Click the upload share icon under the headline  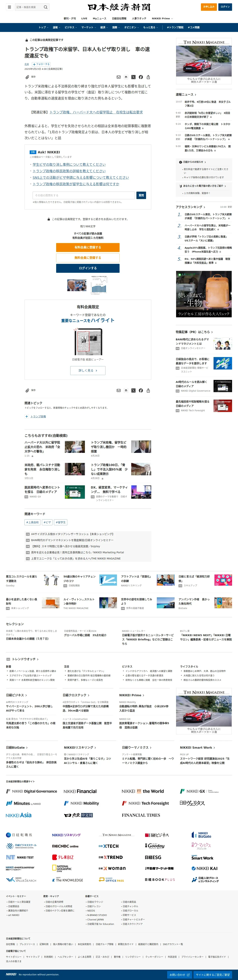click(148, 77)
